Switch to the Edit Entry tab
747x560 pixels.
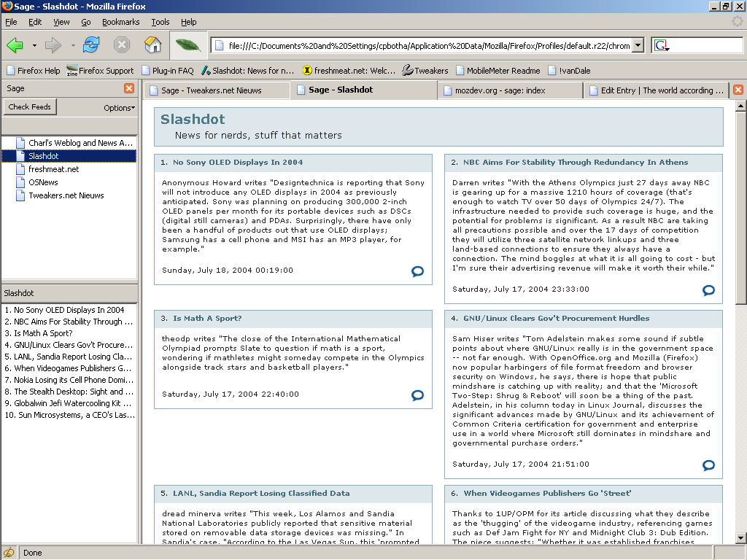657,90
